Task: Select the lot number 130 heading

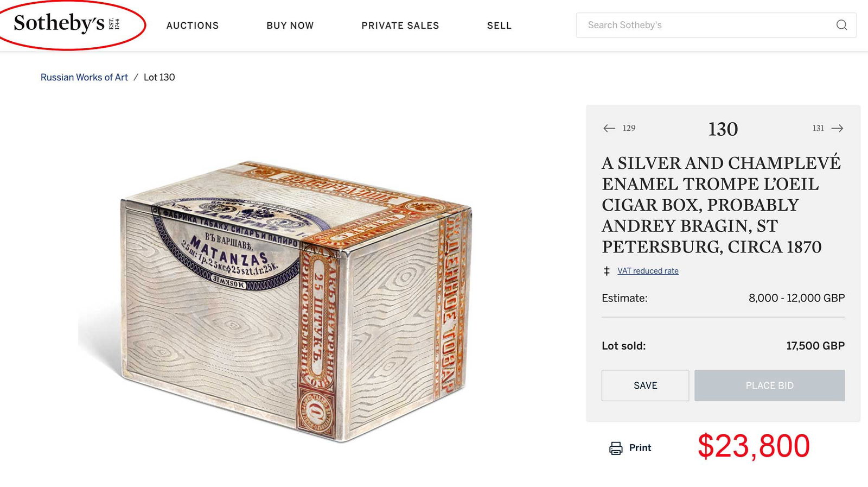Action: click(723, 129)
